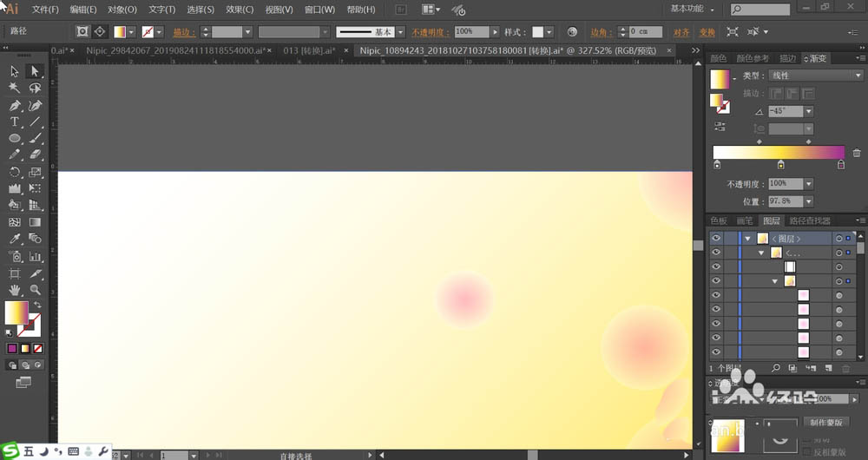Open the 文件(F) menu

click(x=45, y=10)
